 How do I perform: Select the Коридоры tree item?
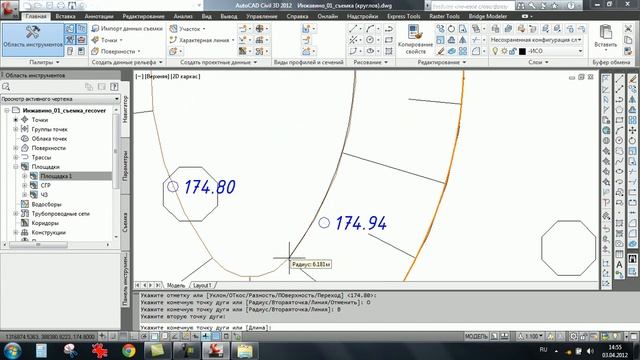[x=45, y=223]
